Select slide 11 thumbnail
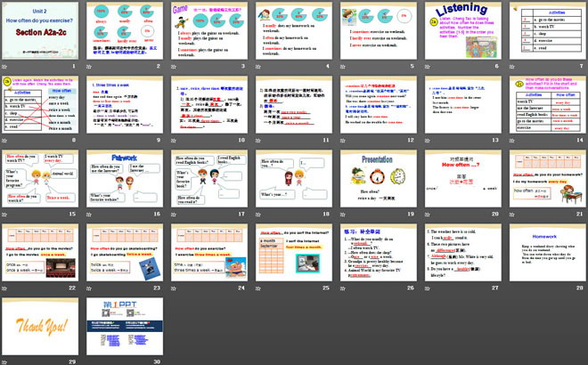 coord(294,104)
